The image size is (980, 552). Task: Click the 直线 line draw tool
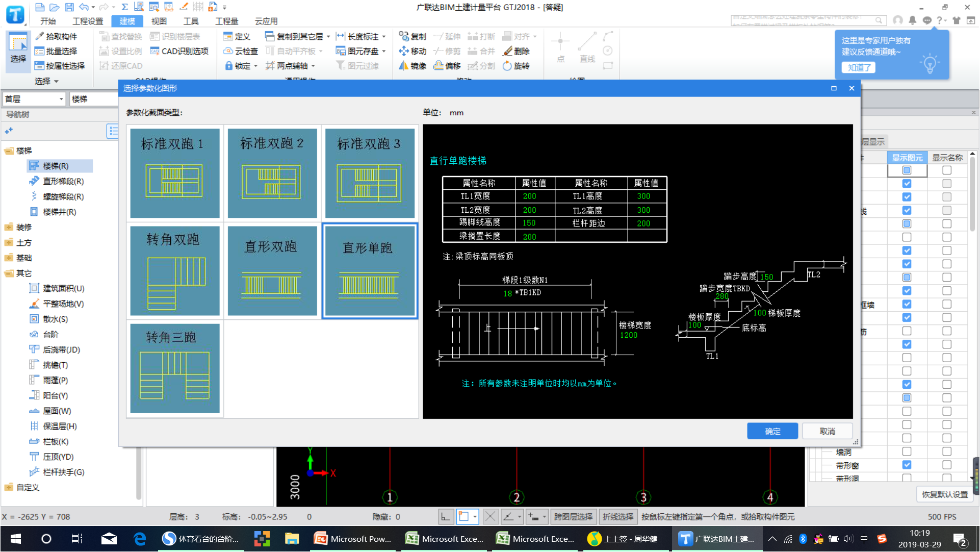click(587, 47)
